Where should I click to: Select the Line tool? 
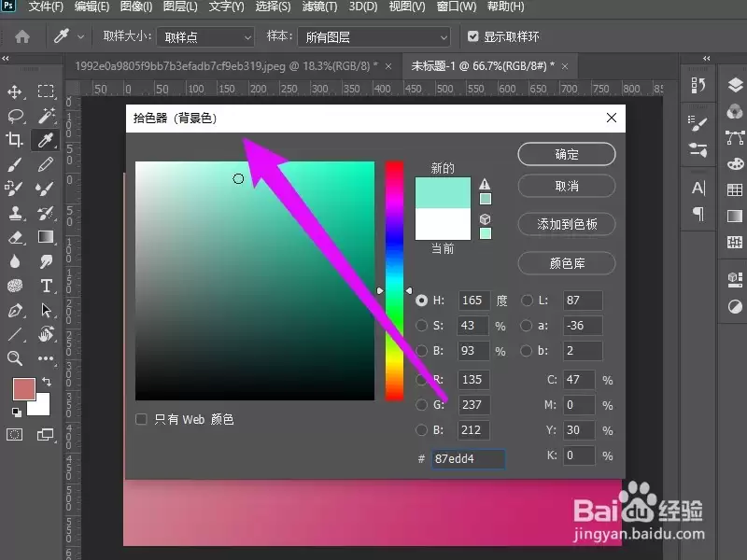(15, 334)
